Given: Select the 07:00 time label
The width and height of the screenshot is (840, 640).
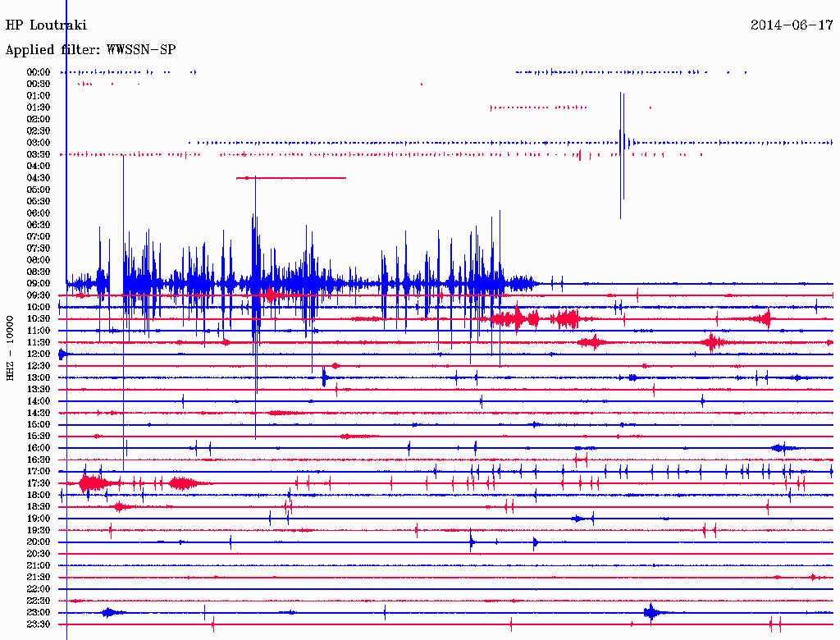Looking at the screenshot, I should [x=39, y=236].
